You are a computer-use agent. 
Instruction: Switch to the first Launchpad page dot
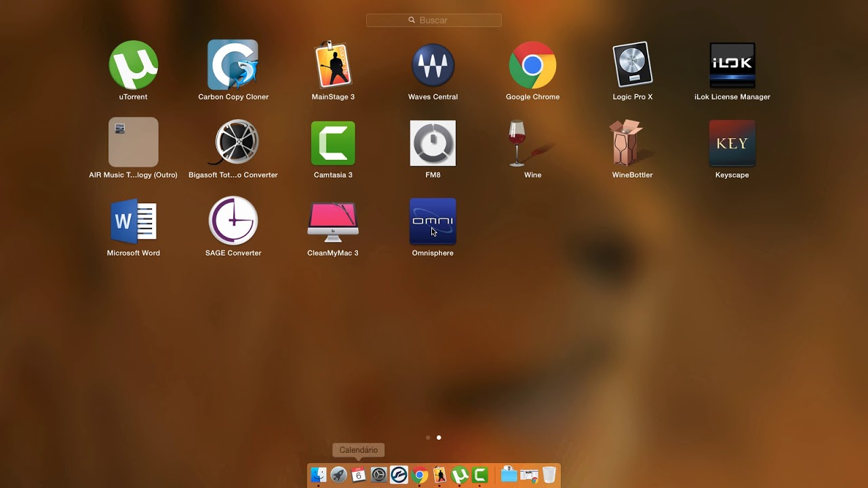coord(428,437)
